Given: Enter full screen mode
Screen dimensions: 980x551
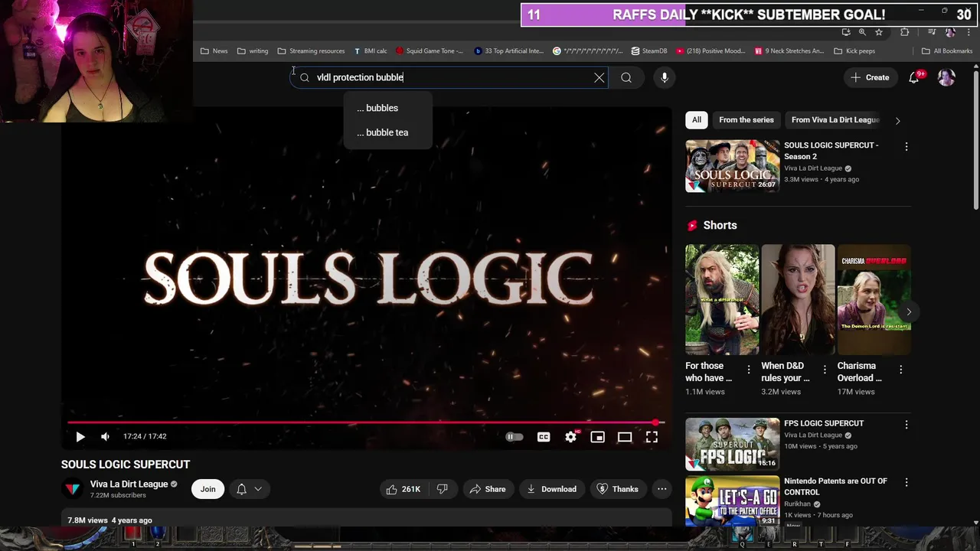Looking at the screenshot, I should click(652, 437).
